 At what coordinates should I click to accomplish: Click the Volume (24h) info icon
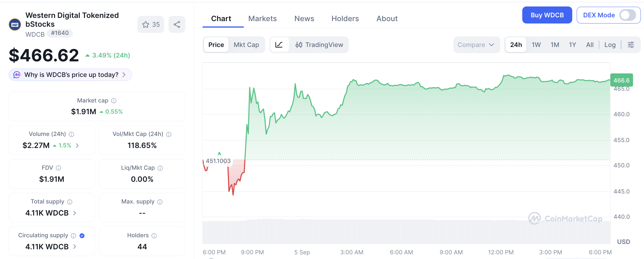click(x=71, y=134)
